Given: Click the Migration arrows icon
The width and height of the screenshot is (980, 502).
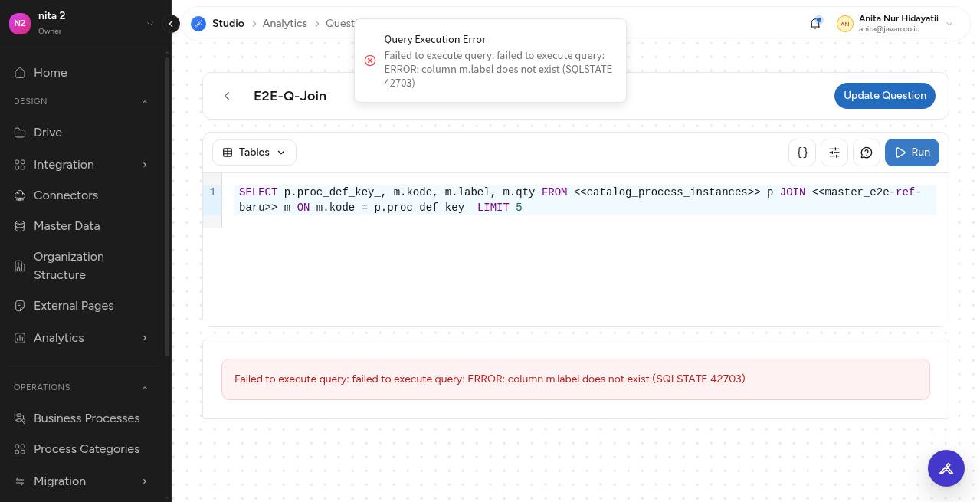Looking at the screenshot, I should (x=20, y=481).
